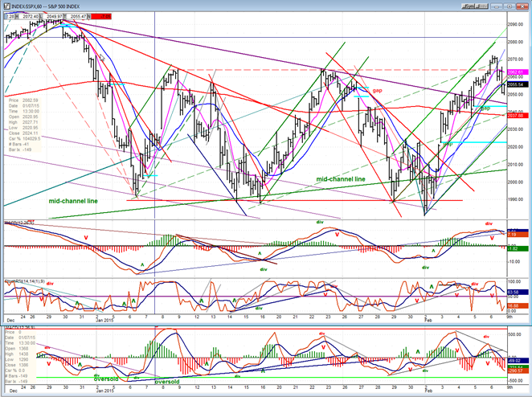Viewport: 532px width, 397px height.
Task: Click the 2055.47 last price field
Action: click(x=79, y=15)
